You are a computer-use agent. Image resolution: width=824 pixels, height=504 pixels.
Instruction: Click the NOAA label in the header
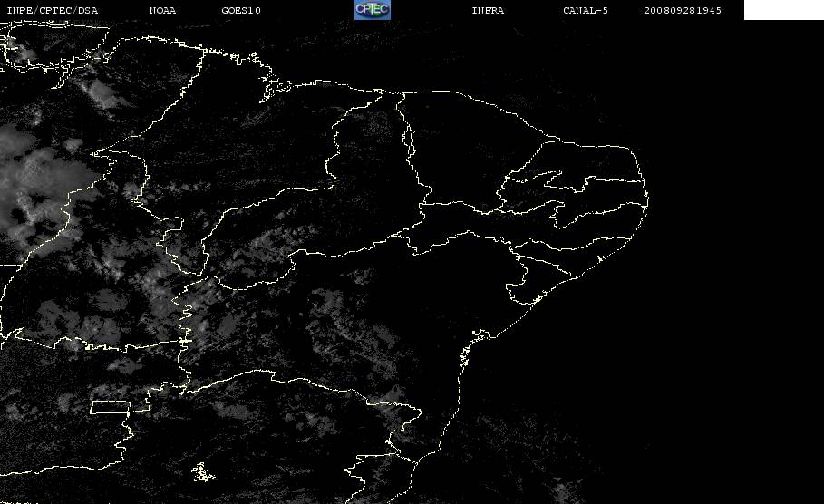click(162, 11)
